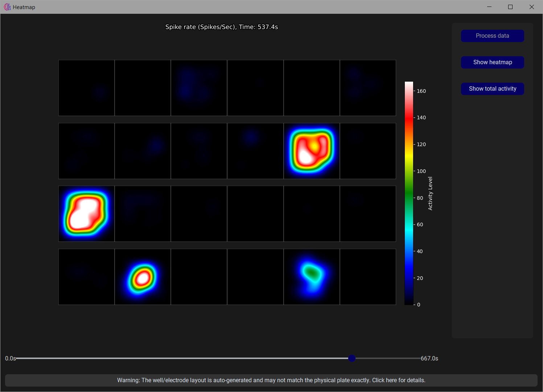Click the top-right well of the grid

click(x=368, y=88)
